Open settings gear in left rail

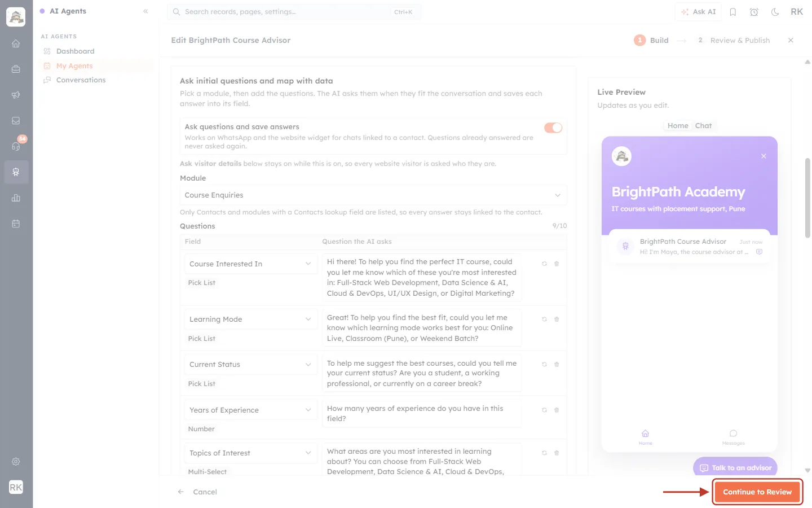coord(16,462)
